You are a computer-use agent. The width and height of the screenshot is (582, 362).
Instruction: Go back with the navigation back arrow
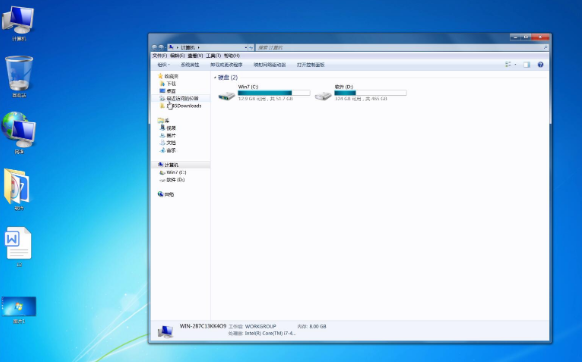pyautogui.click(x=155, y=48)
